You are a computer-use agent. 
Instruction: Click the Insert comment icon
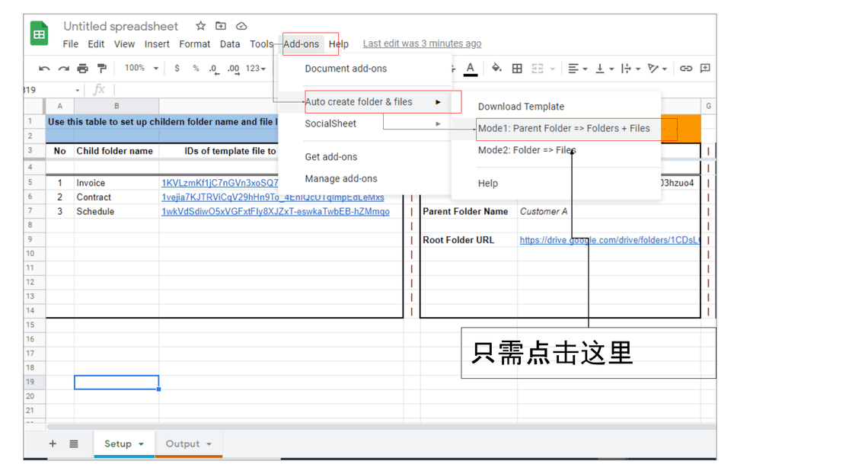(x=705, y=69)
